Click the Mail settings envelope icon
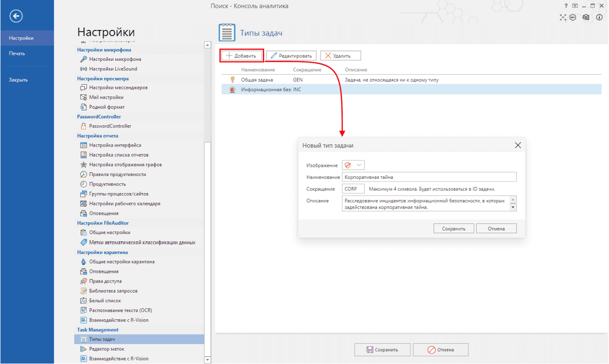 coord(83,97)
